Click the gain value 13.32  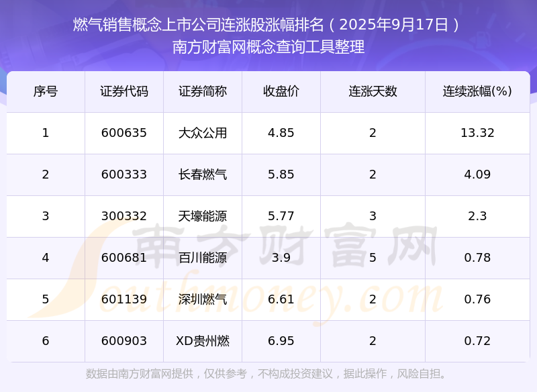[x=477, y=133]
